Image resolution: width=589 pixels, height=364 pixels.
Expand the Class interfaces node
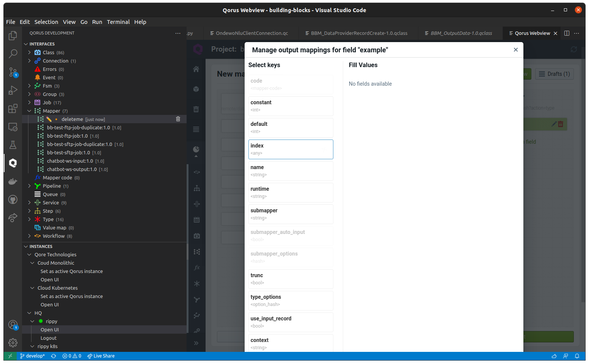click(29, 52)
